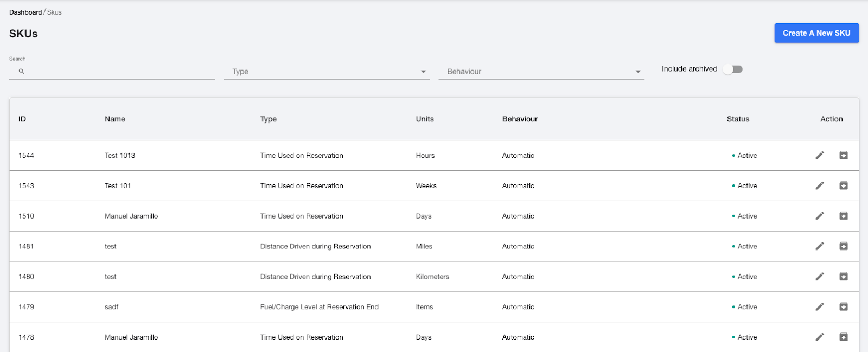
Task: Edit SKU 1544 with pencil icon
Action: coord(820,155)
